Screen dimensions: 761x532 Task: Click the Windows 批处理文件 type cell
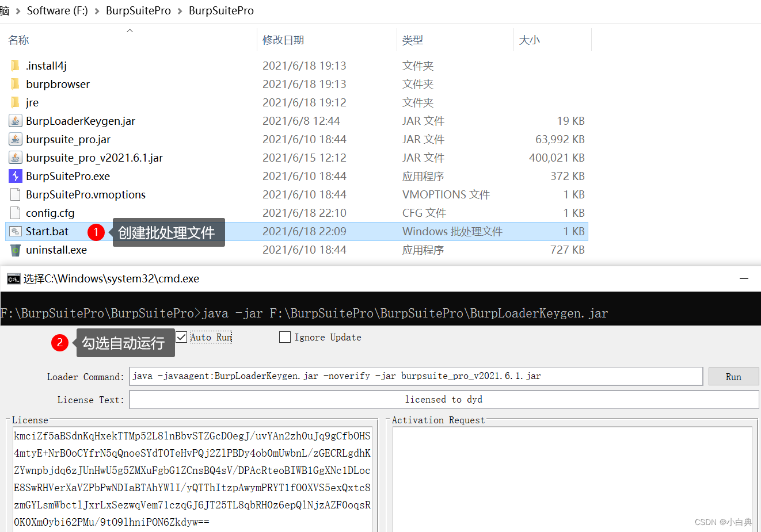452,231
